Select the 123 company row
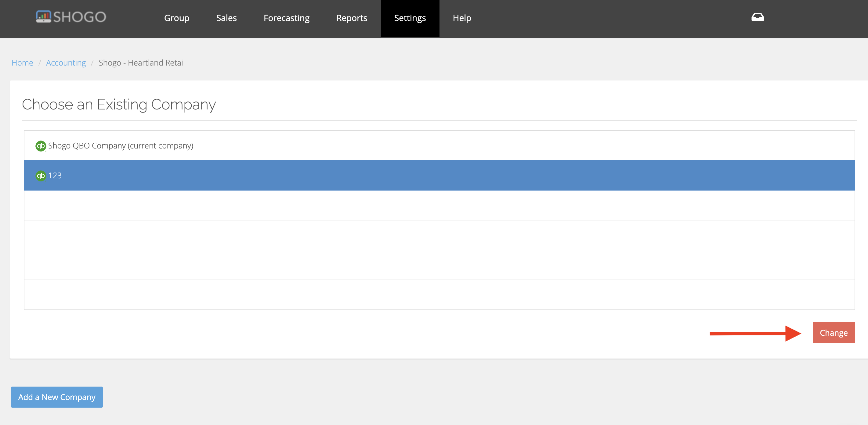The height and width of the screenshot is (425, 868). point(439,175)
